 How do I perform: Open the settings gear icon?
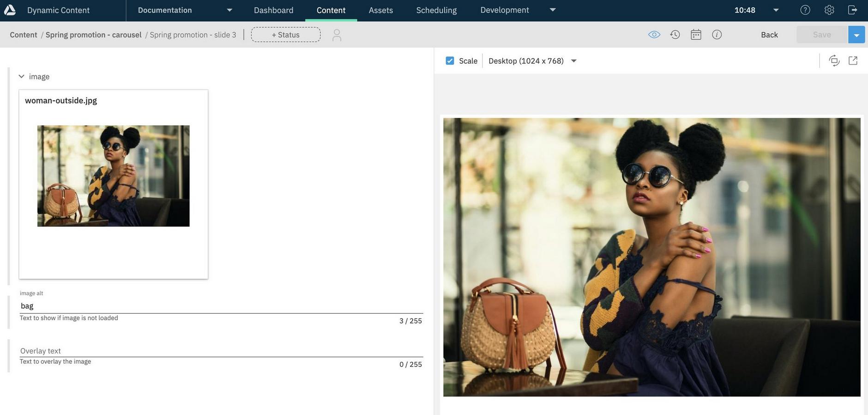coord(829,10)
